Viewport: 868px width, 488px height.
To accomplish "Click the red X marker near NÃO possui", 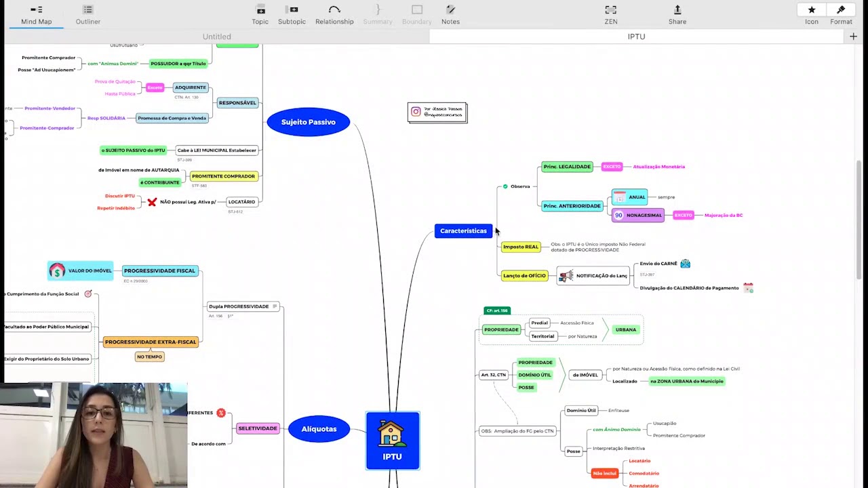I will point(152,202).
